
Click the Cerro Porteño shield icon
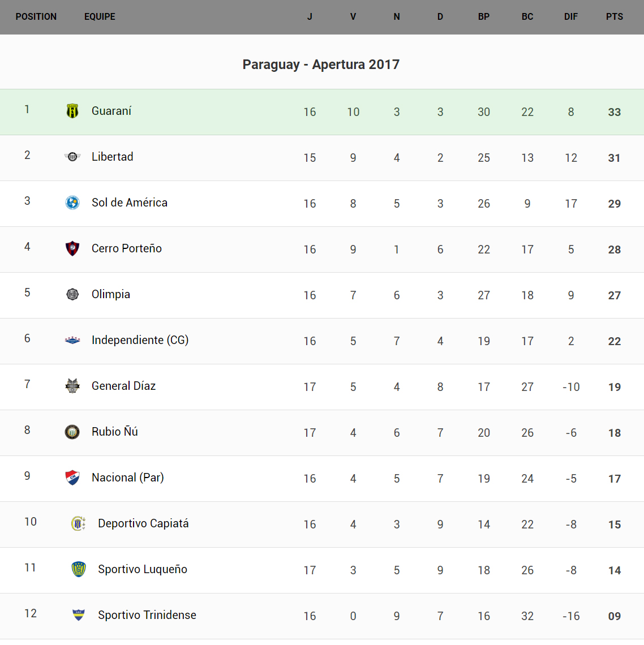tap(72, 248)
